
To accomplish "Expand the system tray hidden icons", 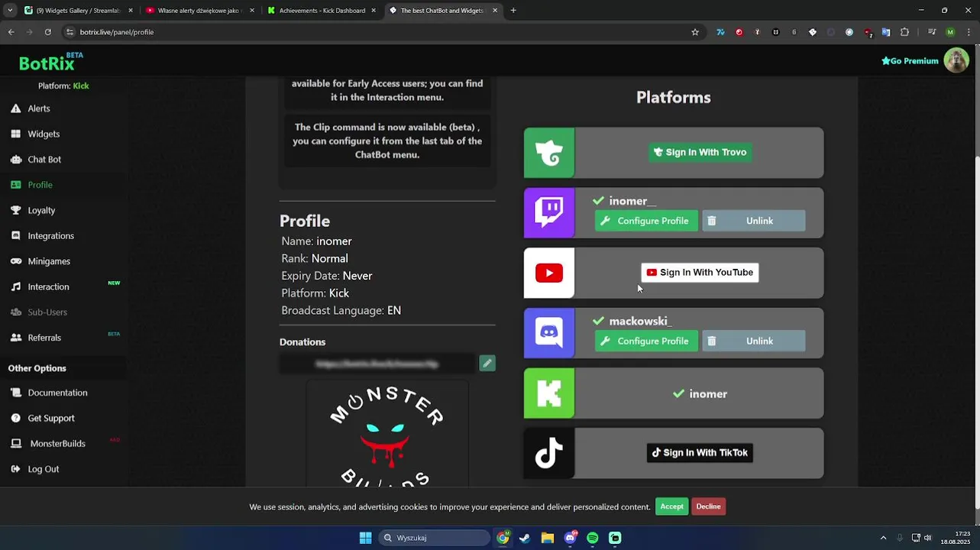I will point(883,538).
